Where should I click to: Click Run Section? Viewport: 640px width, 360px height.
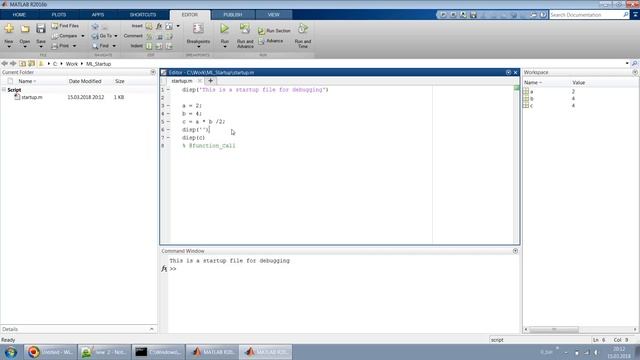tap(274, 31)
